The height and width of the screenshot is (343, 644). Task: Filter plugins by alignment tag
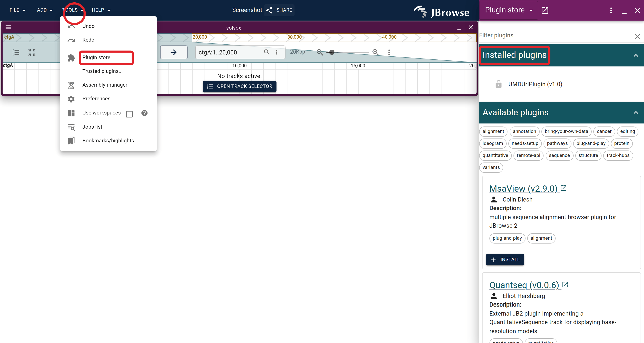coord(493,131)
